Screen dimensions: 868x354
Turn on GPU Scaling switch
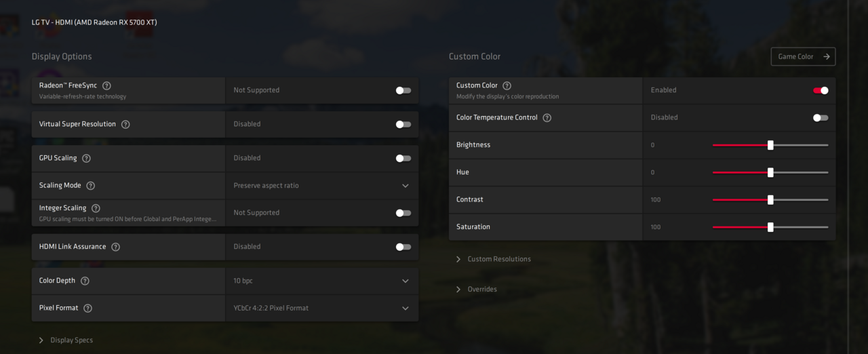pyautogui.click(x=403, y=159)
